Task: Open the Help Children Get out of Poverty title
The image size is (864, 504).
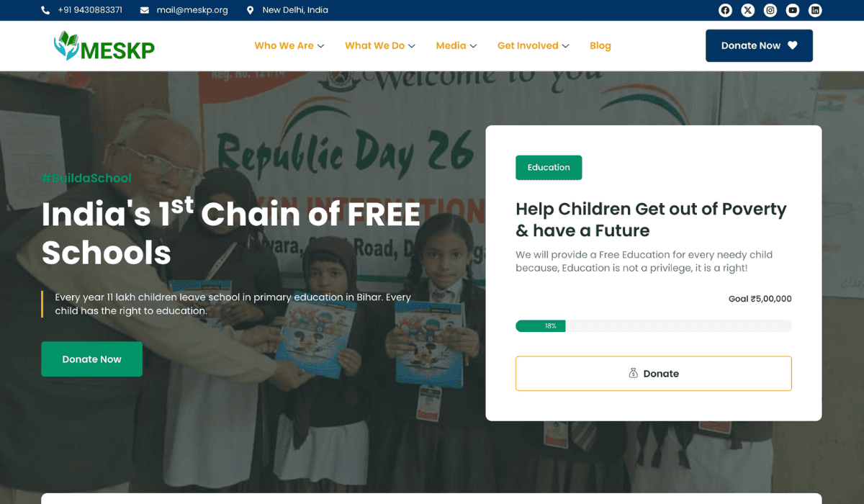Action: (651, 220)
